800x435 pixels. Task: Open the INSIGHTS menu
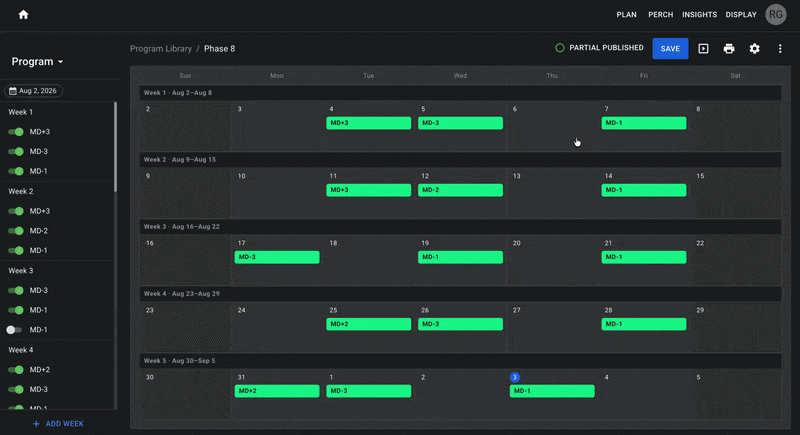699,15
